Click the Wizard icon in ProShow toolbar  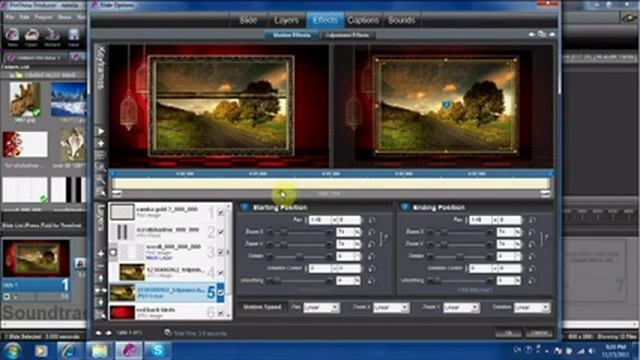click(x=52, y=37)
